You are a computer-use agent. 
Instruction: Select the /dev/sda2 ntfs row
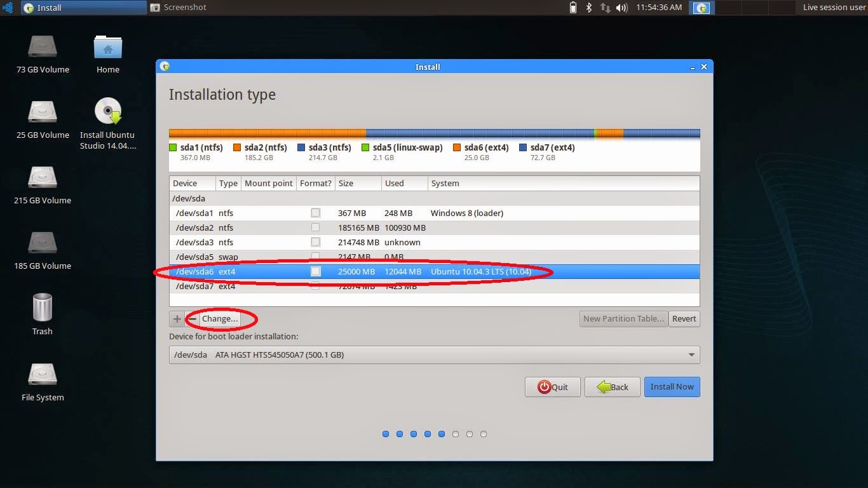pyautogui.click(x=435, y=227)
